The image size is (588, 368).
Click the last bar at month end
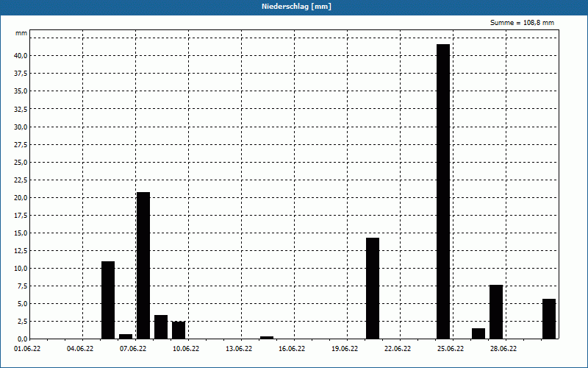click(x=549, y=319)
